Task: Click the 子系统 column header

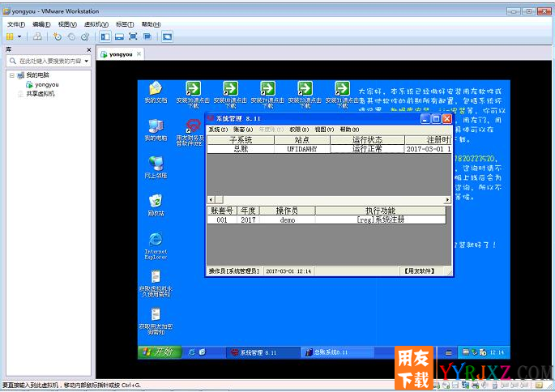Action: 241,140
